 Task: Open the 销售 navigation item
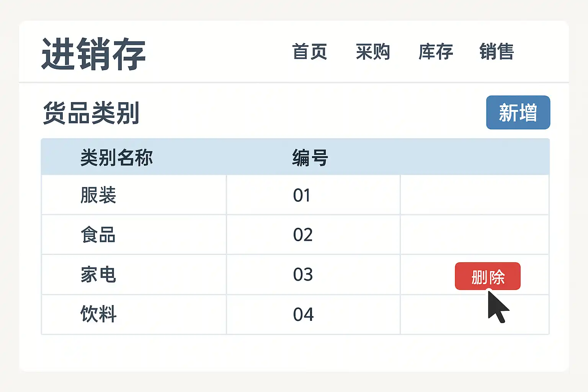(x=497, y=52)
